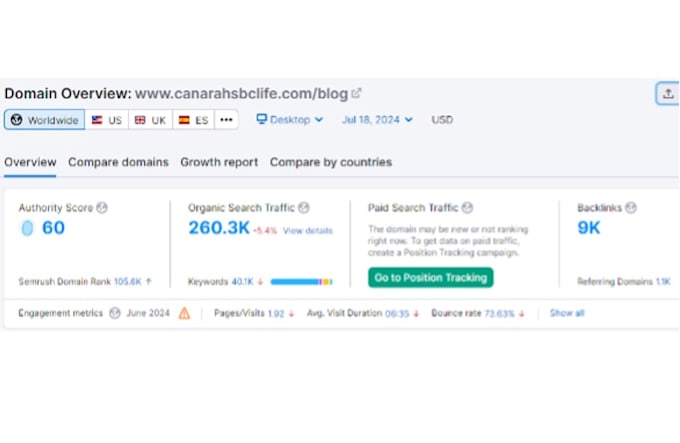Select the Overview tab

pyautogui.click(x=30, y=162)
